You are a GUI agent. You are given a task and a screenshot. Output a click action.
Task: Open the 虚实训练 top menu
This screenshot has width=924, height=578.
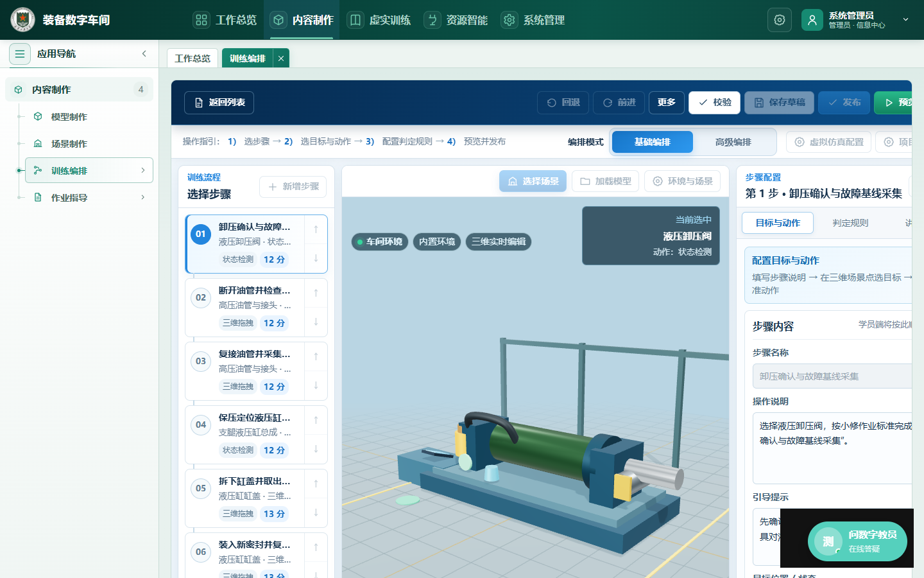(379, 20)
